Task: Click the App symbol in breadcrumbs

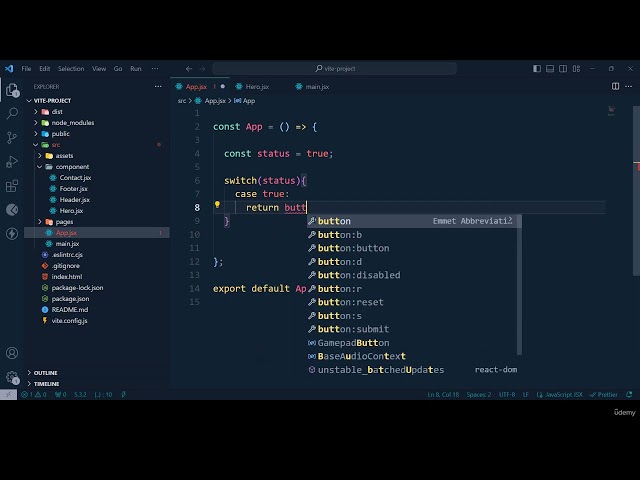Action: click(x=244, y=101)
